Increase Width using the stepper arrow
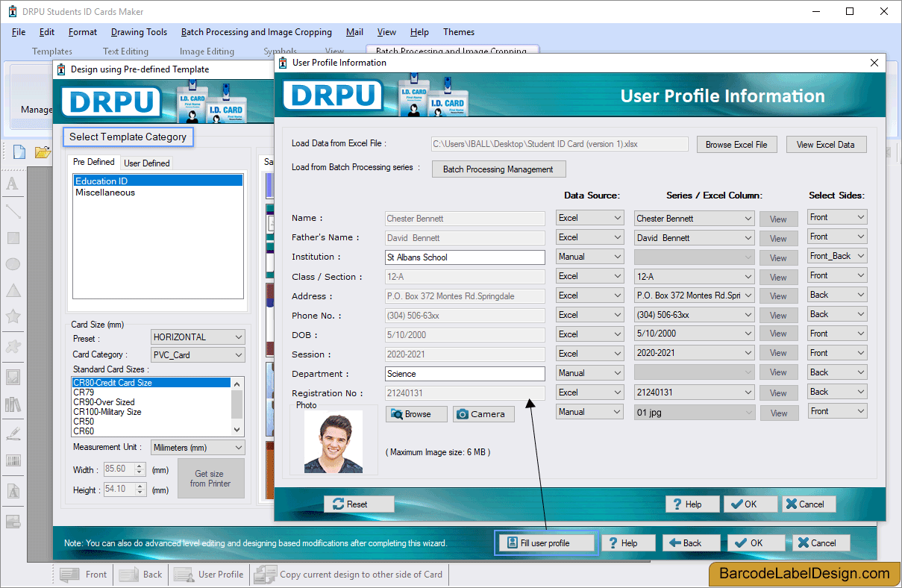Screen dimensions: 902x588 click(x=140, y=466)
